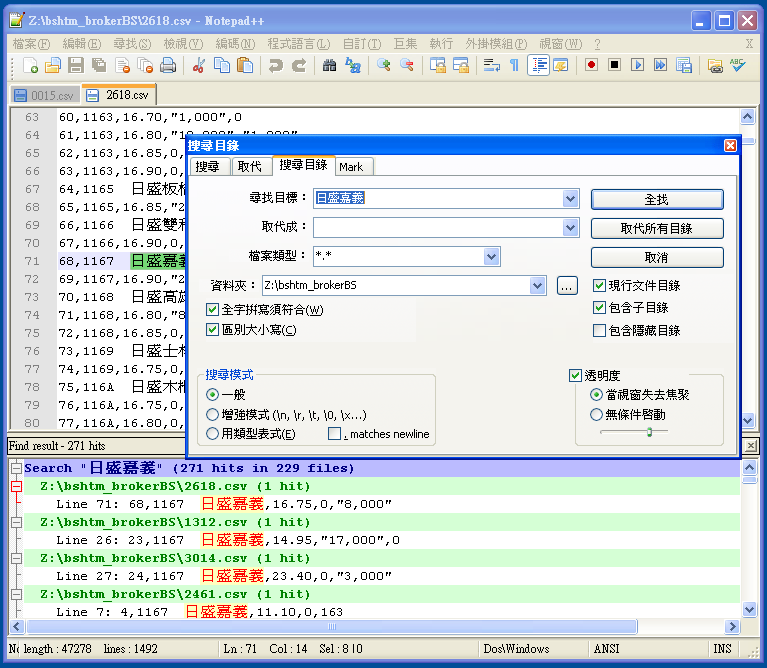767x668 pixels.
Task: Select the 增強模式 search mode radio
Action: pyautogui.click(x=212, y=415)
